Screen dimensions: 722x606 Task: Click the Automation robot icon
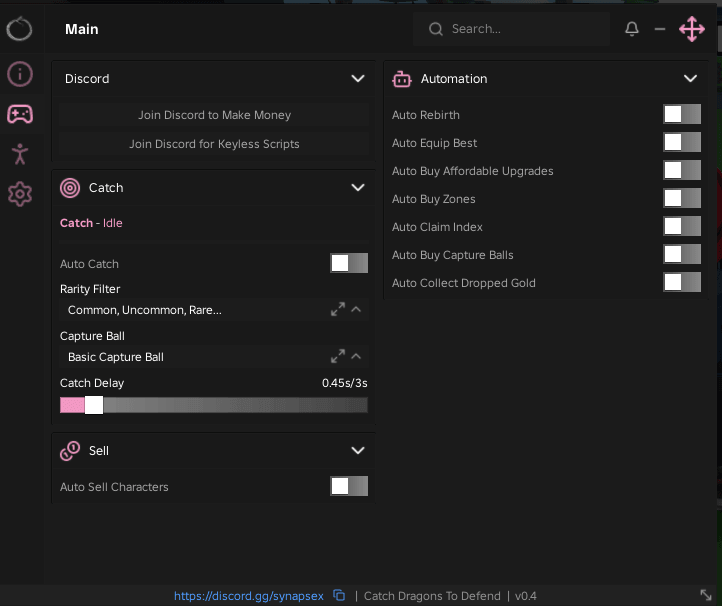point(402,79)
